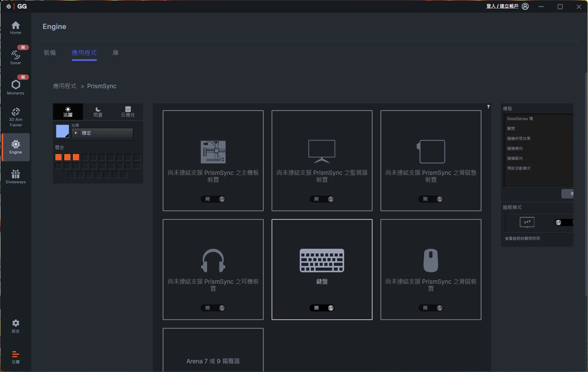Click the sleep mode monitor icon
This screenshot has height=372, width=588.
[527, 222]
